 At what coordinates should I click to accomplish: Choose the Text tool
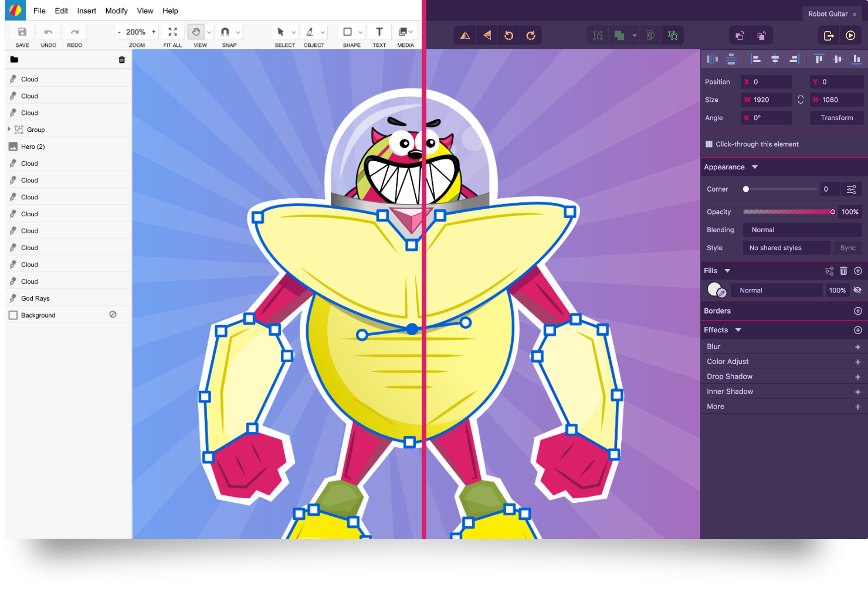point(379,32)
